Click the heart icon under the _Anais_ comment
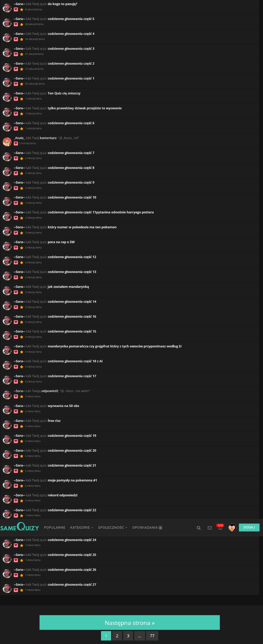This screenshot has width=263, height=644. pyautogui.click(x=16, y=144)
